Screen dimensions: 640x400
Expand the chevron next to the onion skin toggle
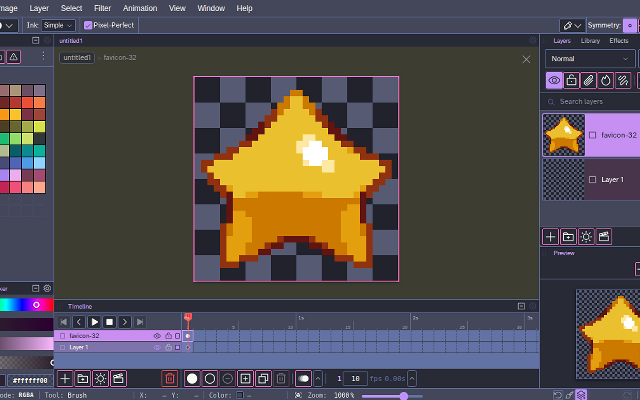[x=318, y=379]
